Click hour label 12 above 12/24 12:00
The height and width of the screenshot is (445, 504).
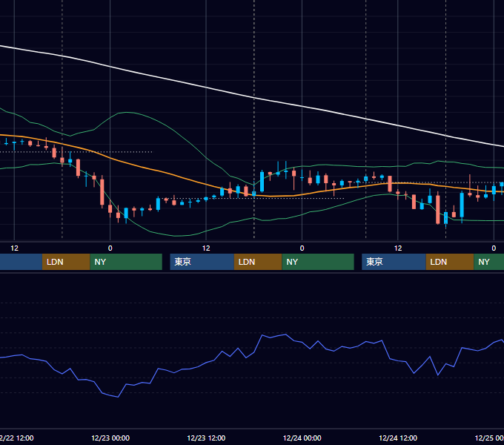[398, 248]
